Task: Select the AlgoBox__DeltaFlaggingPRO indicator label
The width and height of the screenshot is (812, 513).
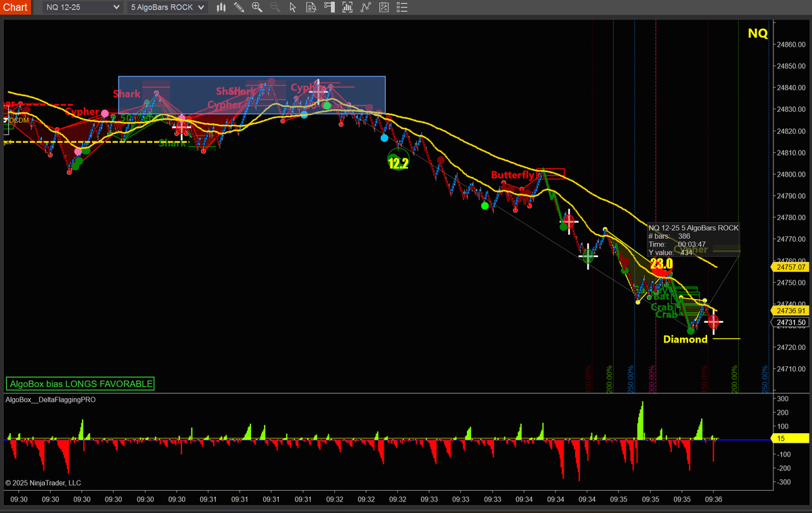Action: click(49, 400)
